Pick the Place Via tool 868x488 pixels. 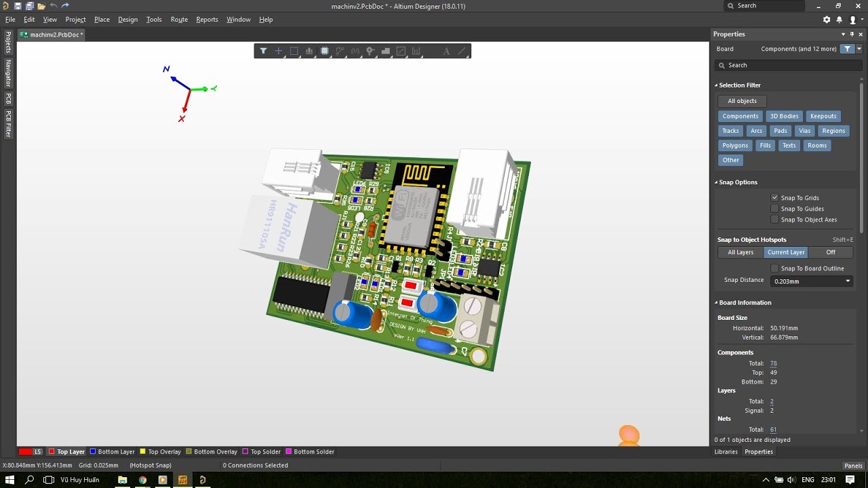(370, 51)
